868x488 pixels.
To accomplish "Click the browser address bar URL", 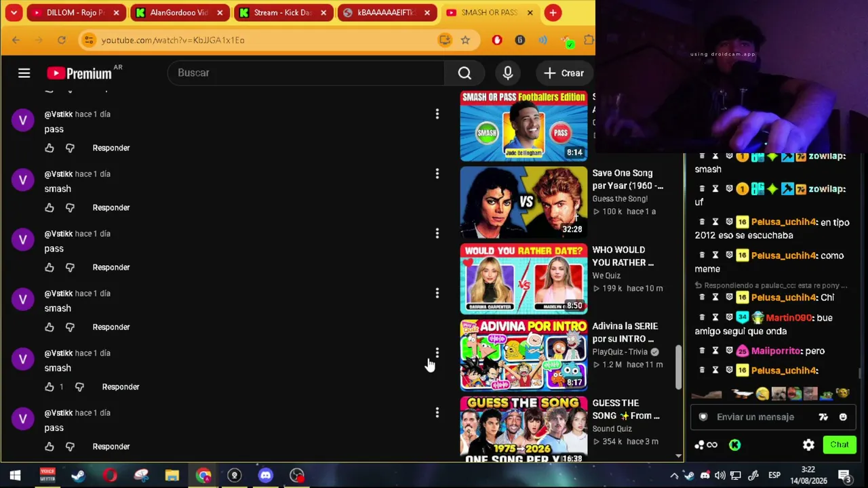I will pos(173,40).
